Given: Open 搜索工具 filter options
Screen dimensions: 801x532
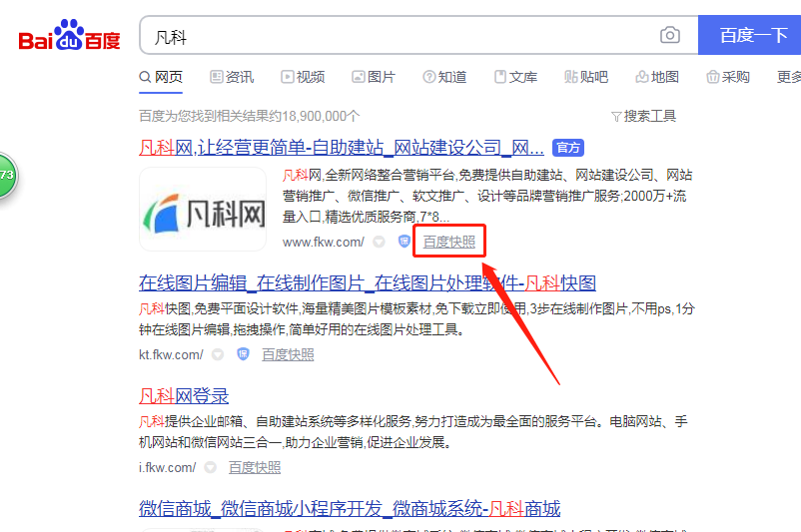Looking at the screenshot, I should point(643,117).
